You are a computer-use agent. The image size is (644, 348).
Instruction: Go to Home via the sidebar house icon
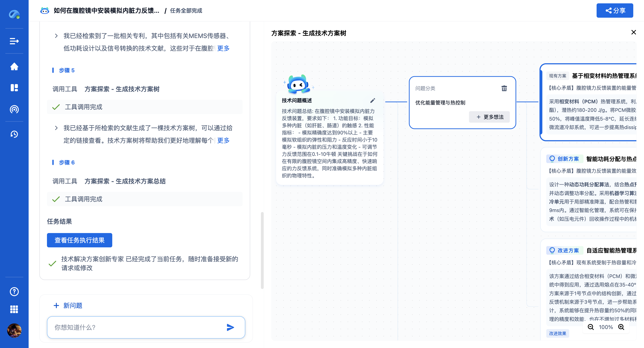click(14, 66)
